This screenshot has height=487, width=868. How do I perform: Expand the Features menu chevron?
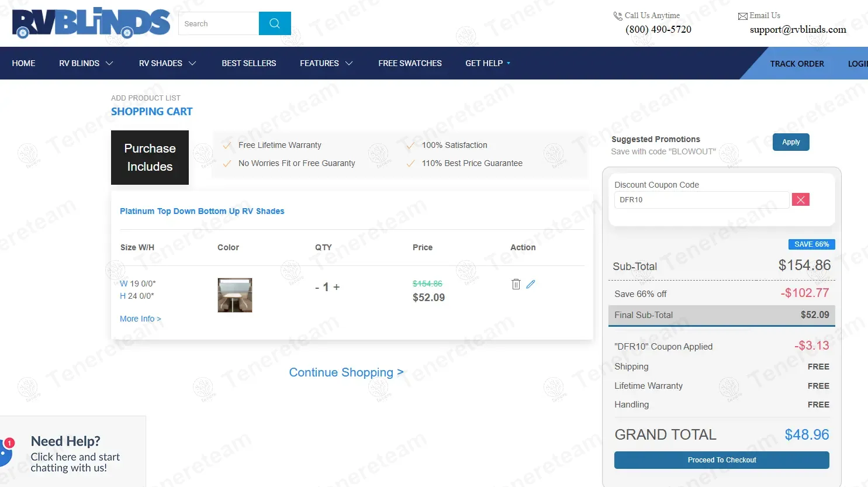coord(349,63)
